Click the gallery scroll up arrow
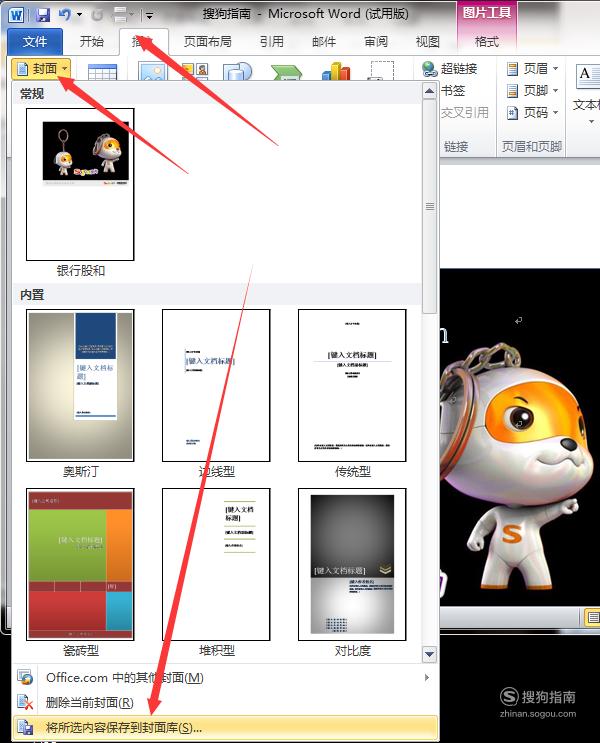Image resolution: width=600 pixels, height=743 pixels. pyautogui.click(x=429, y=91)
